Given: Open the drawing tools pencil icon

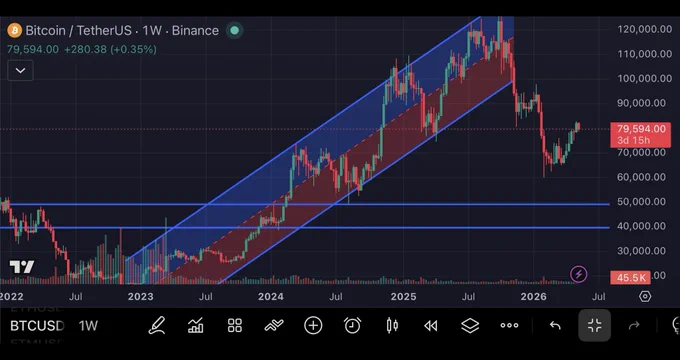Looking at the screenshot, I should [157, 325].
